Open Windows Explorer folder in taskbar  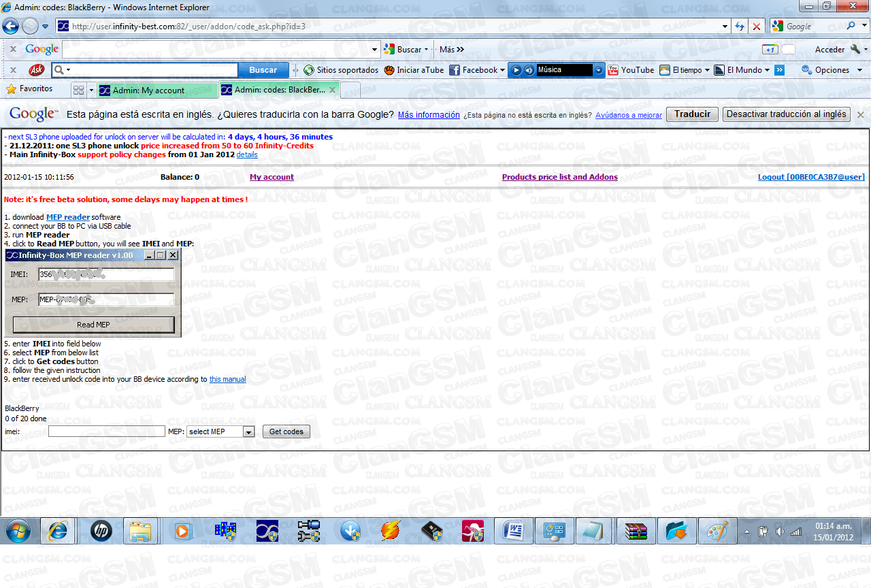(x=140, y=531)
